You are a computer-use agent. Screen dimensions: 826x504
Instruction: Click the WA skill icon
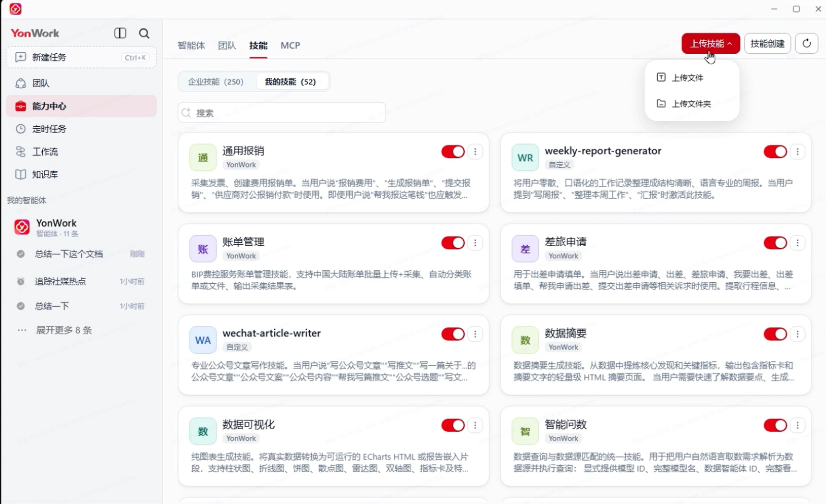click(x=203, y=340)
